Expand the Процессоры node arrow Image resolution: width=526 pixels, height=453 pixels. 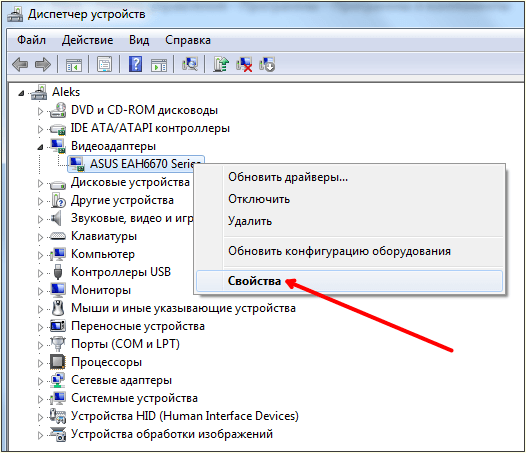pyautogui.click(x=40, y=363)
